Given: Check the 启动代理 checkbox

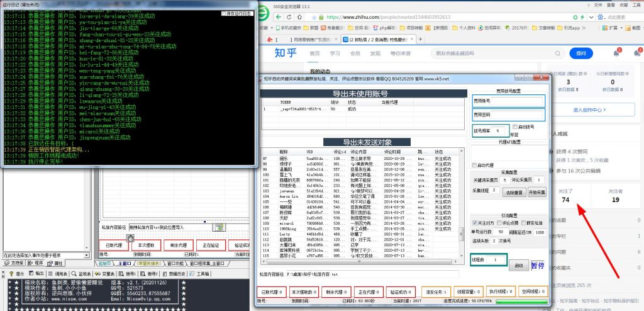Looking at the screenshot, I should [x=475, y=166].
